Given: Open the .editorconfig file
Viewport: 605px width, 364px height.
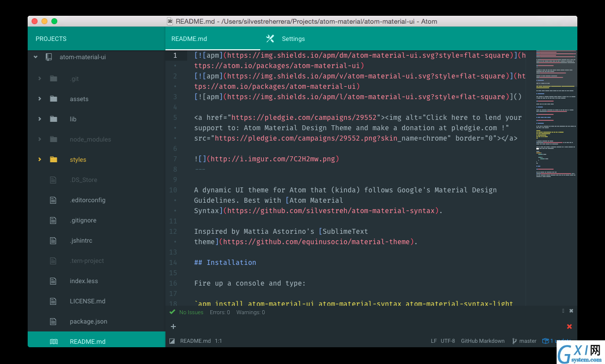Looking at the screenshot, I should tap(88, 200).
